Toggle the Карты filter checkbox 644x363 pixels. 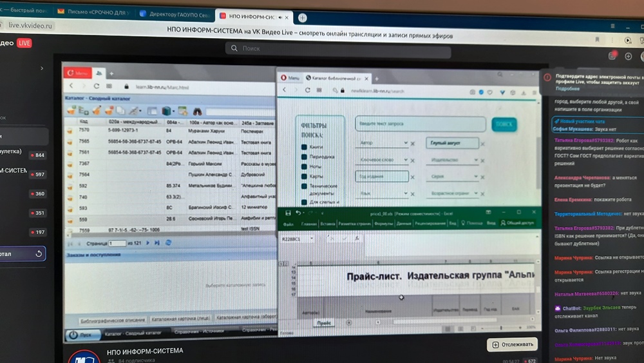[304, 177]
